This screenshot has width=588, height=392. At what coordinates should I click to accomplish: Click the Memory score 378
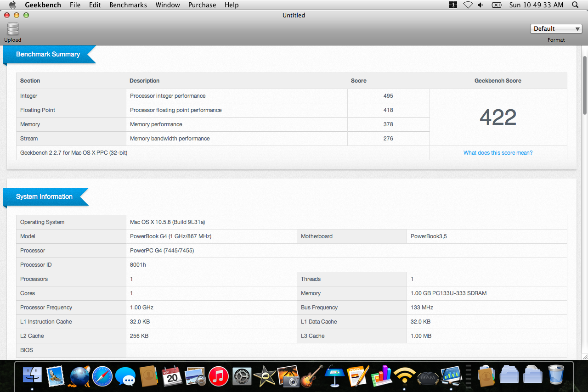(x=388, y=124)
